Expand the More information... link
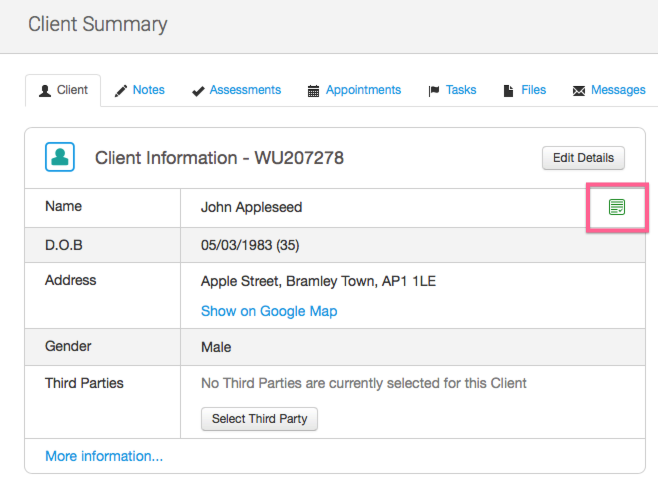Viewport: 658px width, 486px height. tap(104, 456)
